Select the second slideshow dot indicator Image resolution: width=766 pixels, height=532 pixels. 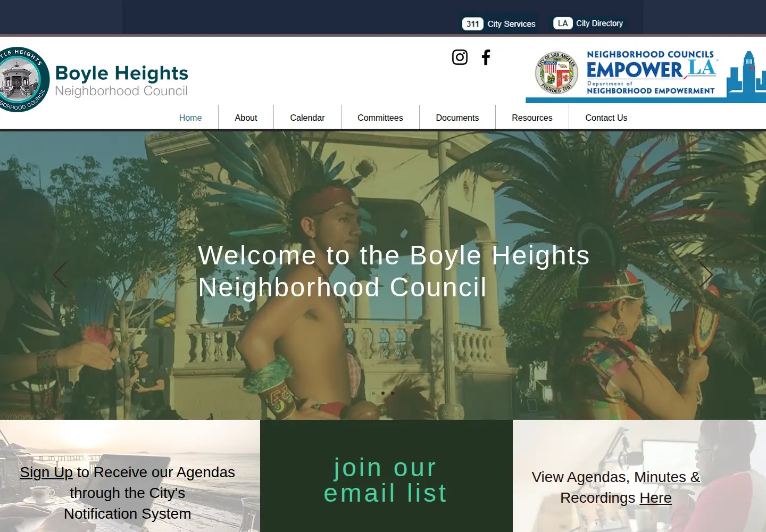(383, 393)
